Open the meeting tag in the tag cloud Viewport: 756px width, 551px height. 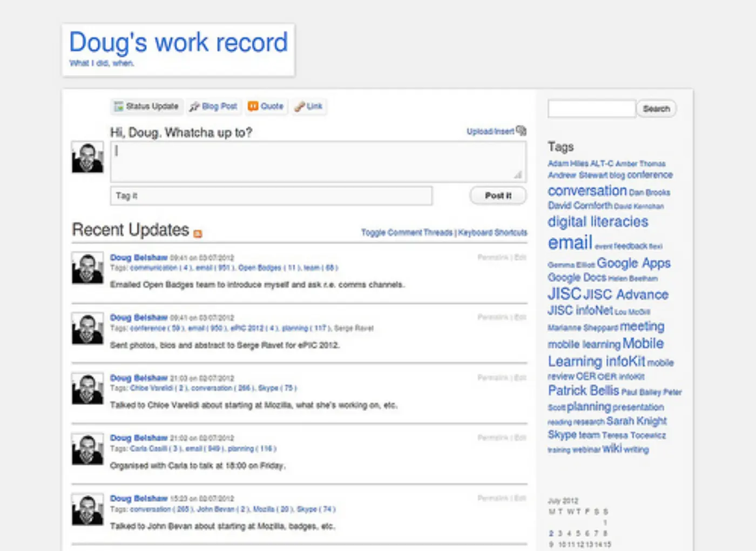[x=642, y=326]
